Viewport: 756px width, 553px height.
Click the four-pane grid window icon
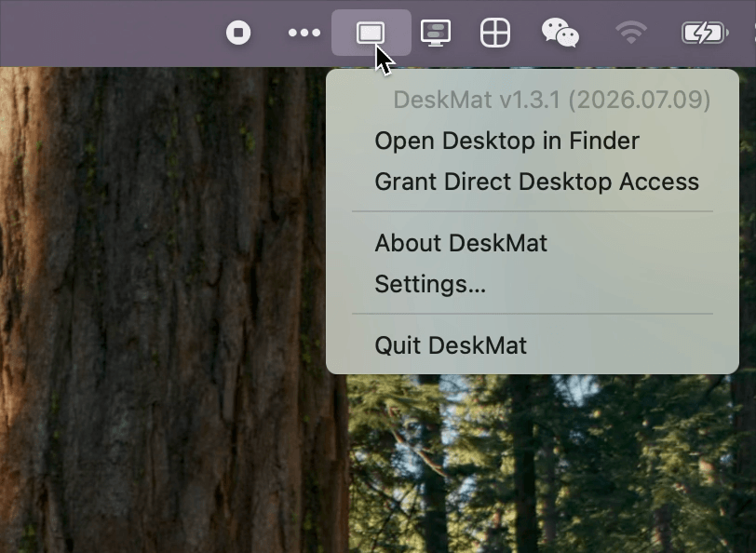[x=495, y=33]
